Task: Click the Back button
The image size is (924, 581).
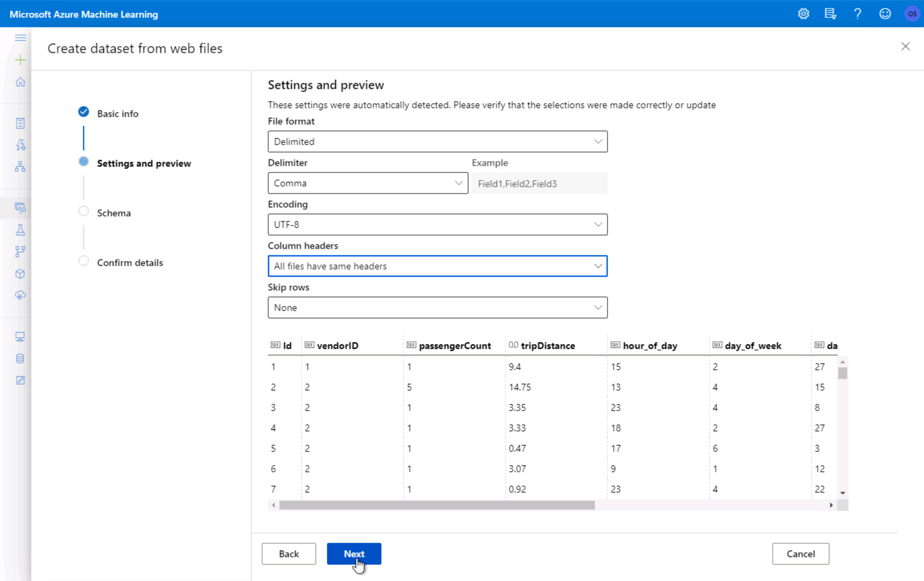Action: tap(289, 554)
